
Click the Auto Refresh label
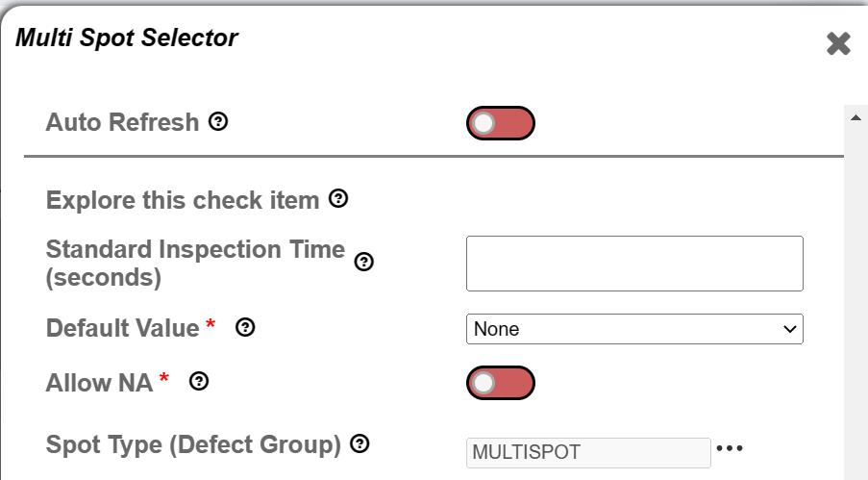[122, 122]
